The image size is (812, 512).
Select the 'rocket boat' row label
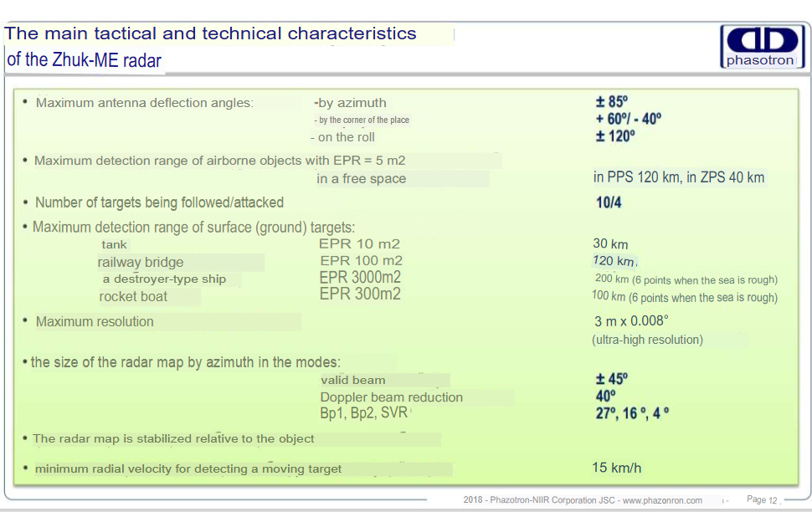pos(133,297)
